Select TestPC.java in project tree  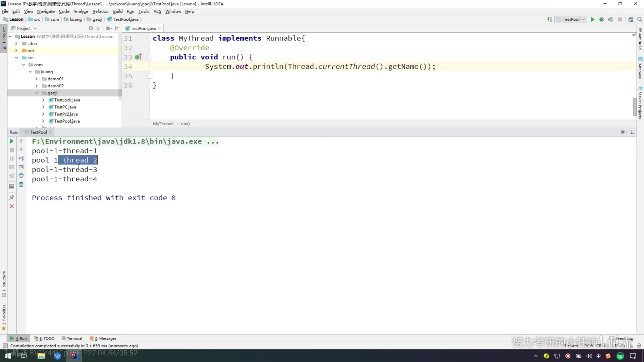[x=65, y=107]
